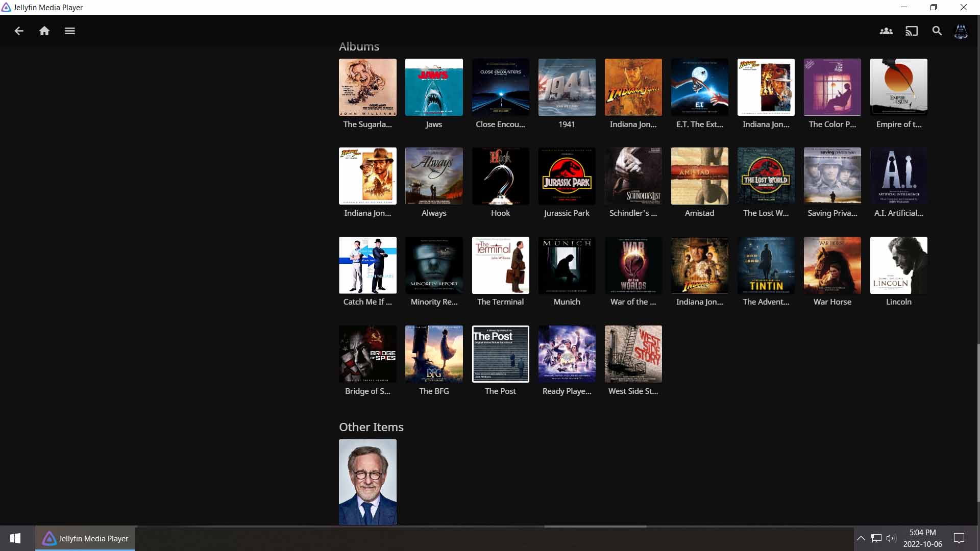This screenshot has height=551, width=980.
Task: Open the taskbar clock showing 5:04 PM
Action: (x=923, y=538)
